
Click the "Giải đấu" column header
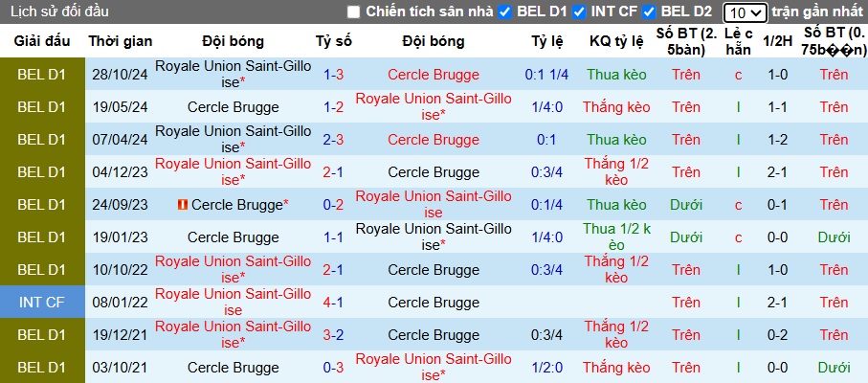(x=43, y=42)
